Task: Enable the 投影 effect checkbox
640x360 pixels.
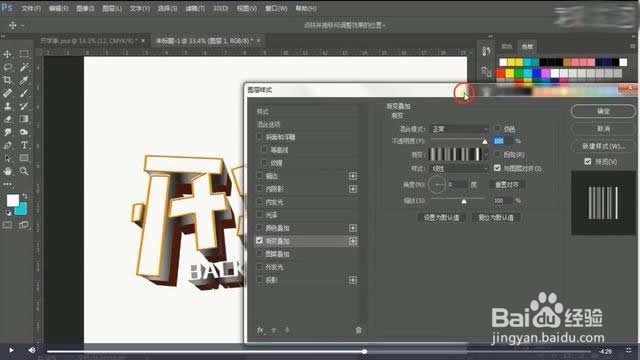Action: pos(260,280)
